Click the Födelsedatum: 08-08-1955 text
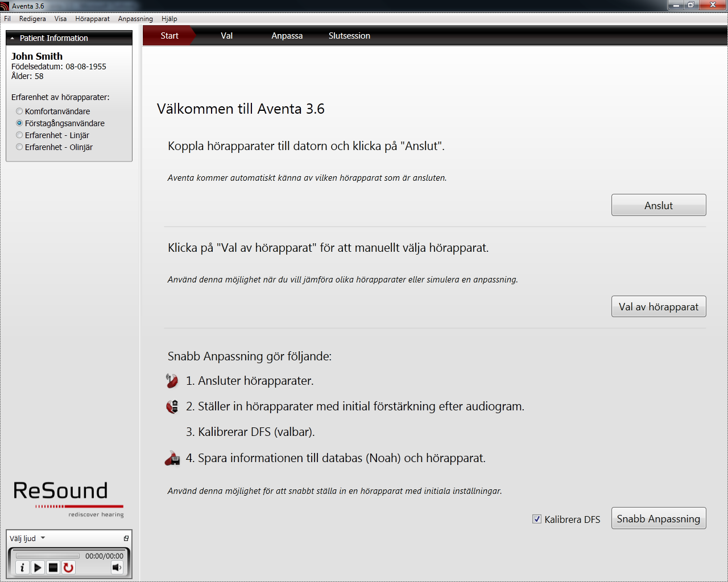 tap(59, 66)
